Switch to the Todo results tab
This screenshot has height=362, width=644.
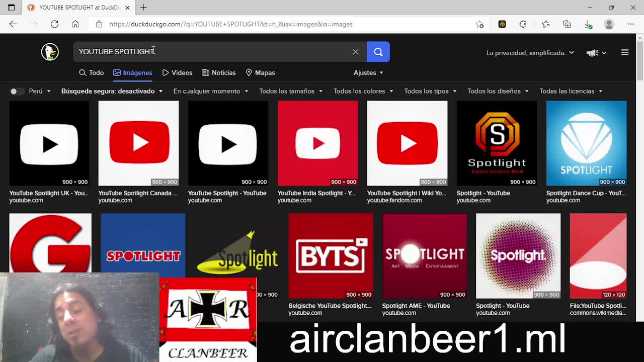[x=91, y=73]
